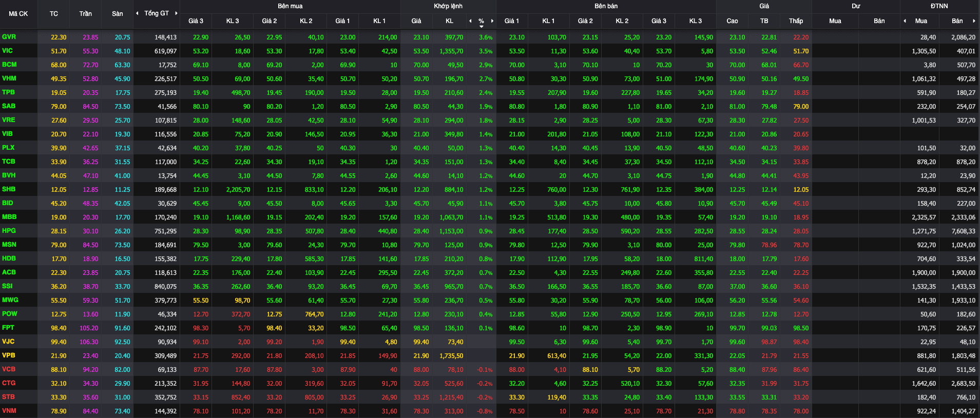Click Giá 3 header under Bên mua

196,21
